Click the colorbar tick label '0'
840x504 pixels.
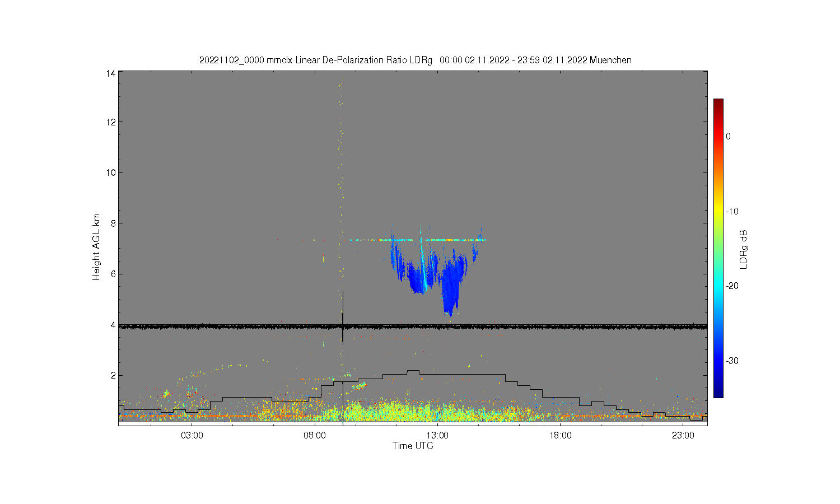click(x=728, y=136)
